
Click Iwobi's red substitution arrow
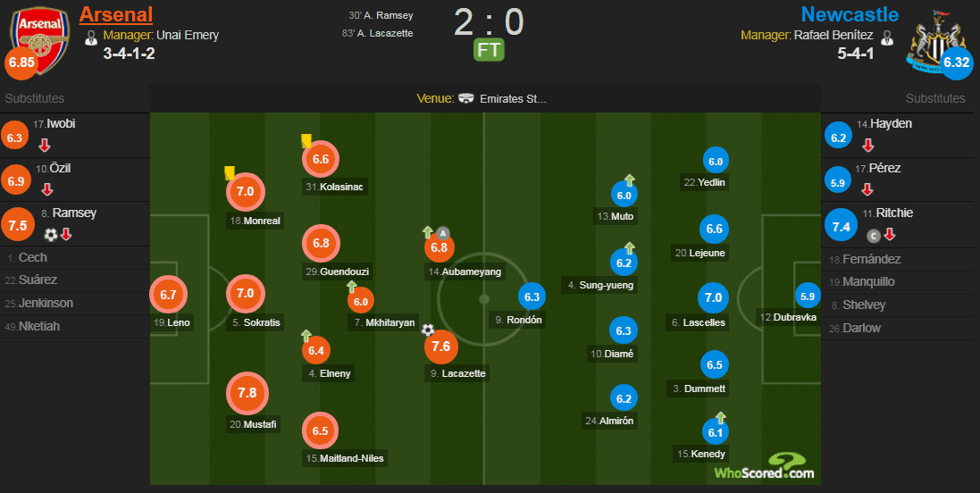[45, 145]
